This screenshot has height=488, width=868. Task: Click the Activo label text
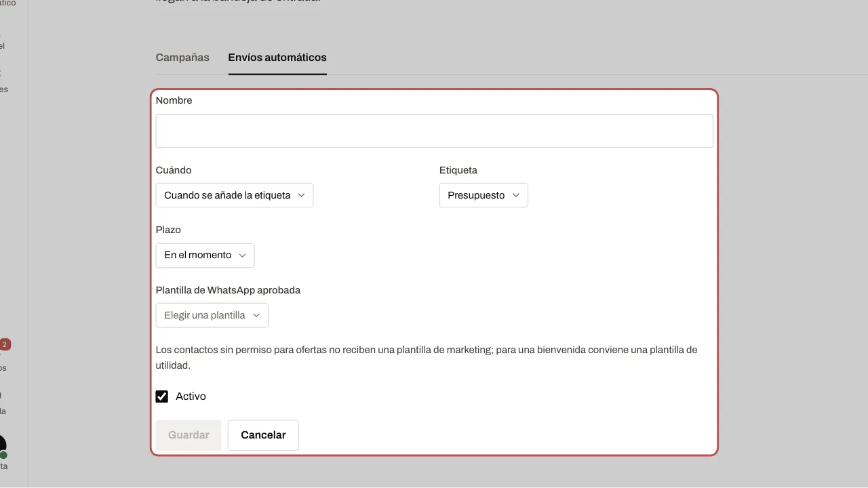tap(191, 396)
